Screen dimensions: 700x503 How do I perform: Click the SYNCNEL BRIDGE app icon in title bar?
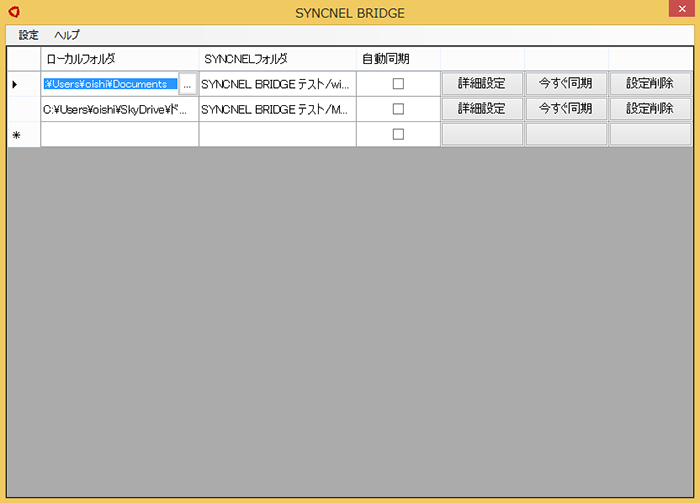(14, 12)
